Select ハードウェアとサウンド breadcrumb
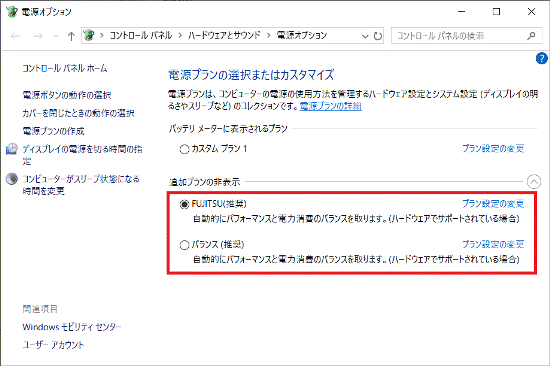Viewport: 550px width, 366px height. (x=224, y=35)
